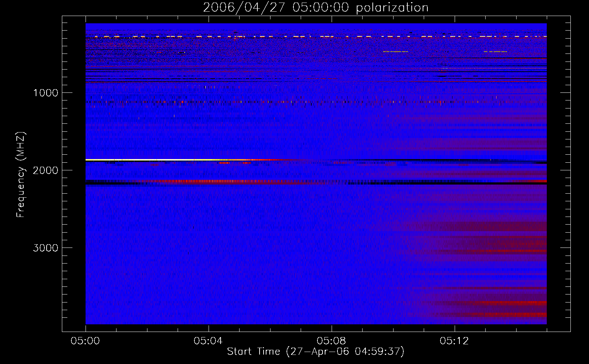Click the 2000 frequency tick label
This screenshot has width=589, height=364.
tap(46, 170)
